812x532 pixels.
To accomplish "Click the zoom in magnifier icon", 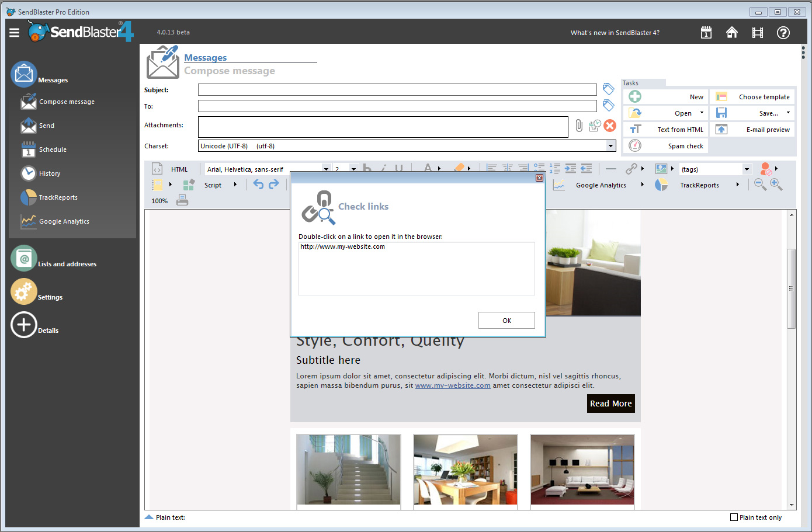I will click(776, 185).
